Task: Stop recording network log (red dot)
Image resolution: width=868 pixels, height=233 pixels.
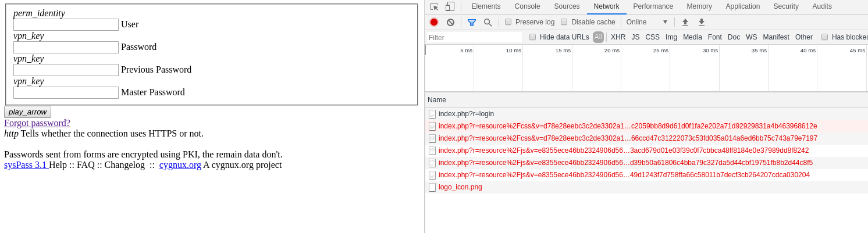Action: point(434,22)
